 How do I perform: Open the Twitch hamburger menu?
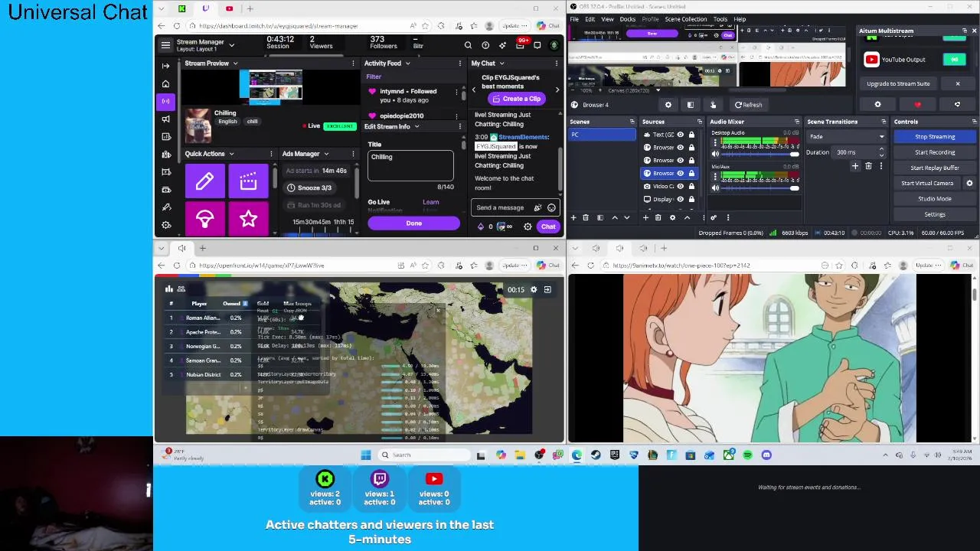(x=165, y=45)
